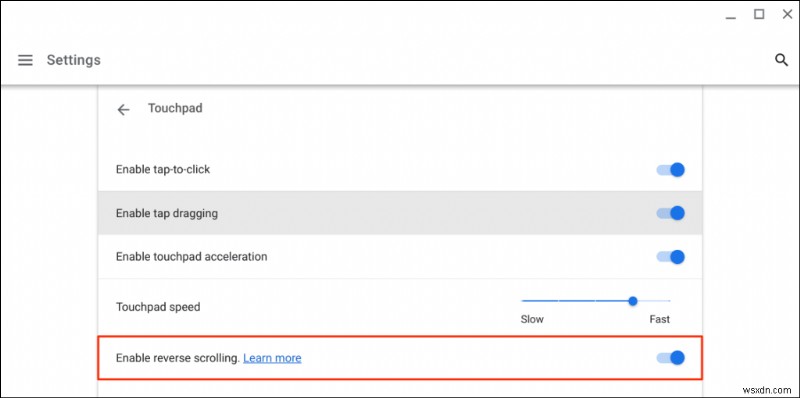The width and height of the screenshot is (800, 398).
Task: Click the Enable tap dragging label
Action: pyautogui.click(x=167, y=213)
